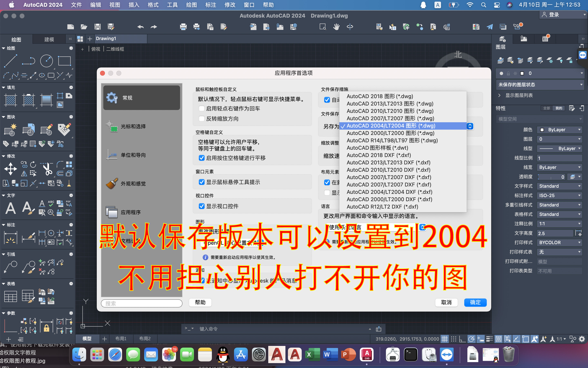
Task: Open Finder from the Dock
Action: click(79, 355)
